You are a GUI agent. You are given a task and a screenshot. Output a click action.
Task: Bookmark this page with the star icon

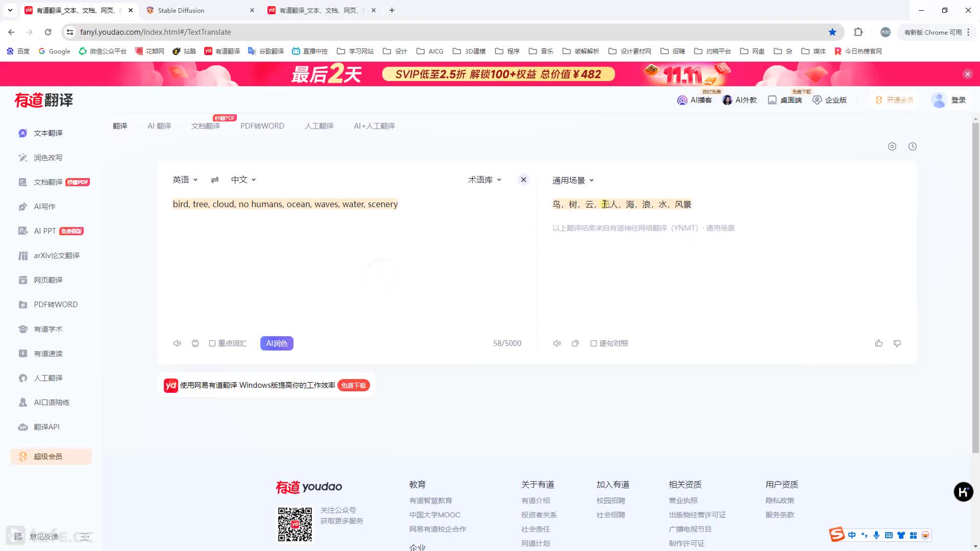(x=832, y=32)
